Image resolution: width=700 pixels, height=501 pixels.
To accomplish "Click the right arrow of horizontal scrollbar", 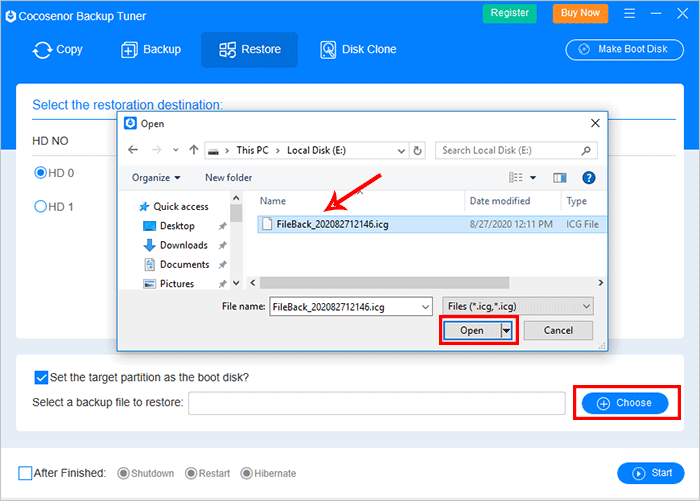I will pos(600,283).
